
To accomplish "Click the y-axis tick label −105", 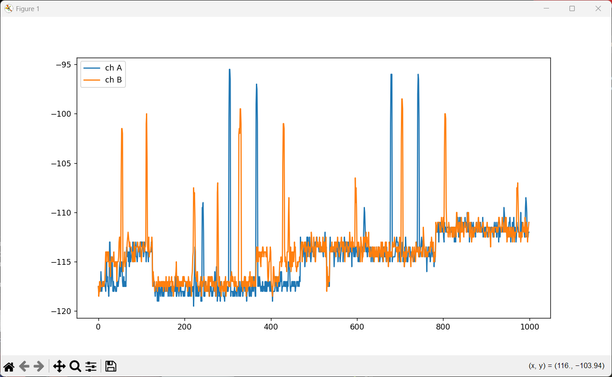I will [x=61, y=163].
